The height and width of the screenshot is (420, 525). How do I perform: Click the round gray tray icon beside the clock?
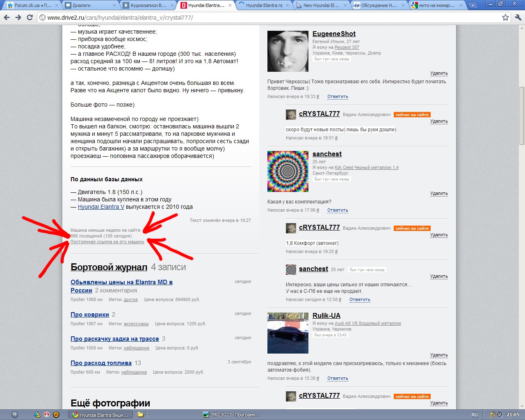[x=500, y=415]
